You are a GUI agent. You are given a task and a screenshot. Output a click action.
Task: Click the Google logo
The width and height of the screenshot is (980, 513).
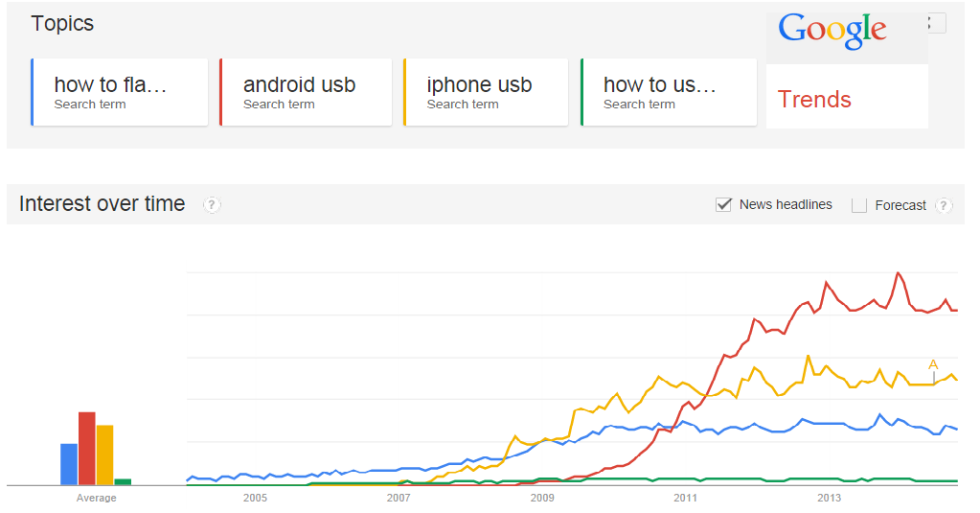(x=832, y=30)
